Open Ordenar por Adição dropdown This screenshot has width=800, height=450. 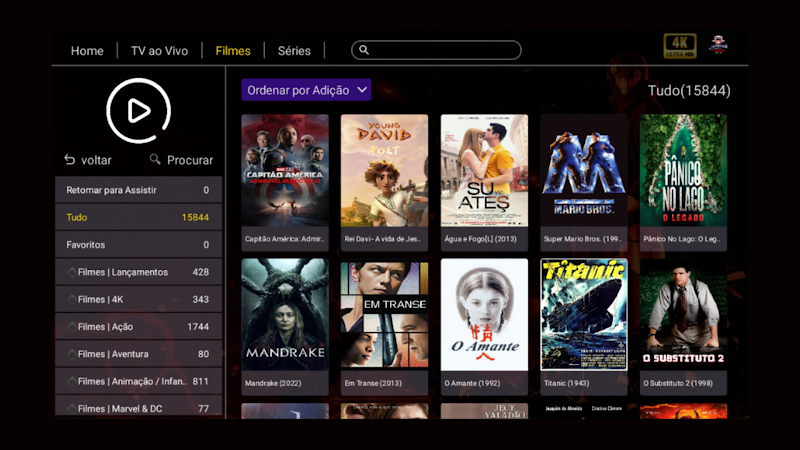coord(306,90)
